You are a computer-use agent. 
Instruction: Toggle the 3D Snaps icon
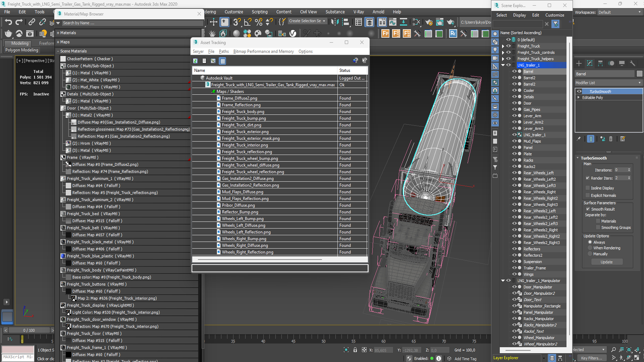click(x=237, y=22)
